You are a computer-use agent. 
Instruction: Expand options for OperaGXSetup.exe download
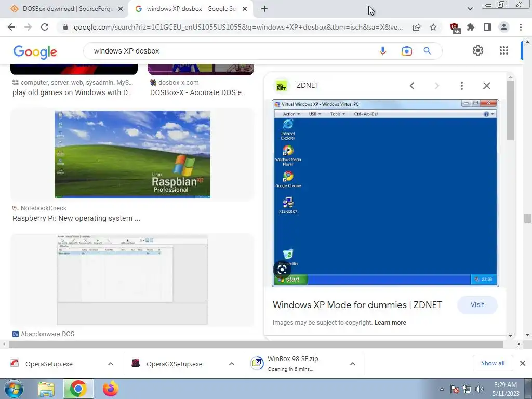click(x=232, y=364)
